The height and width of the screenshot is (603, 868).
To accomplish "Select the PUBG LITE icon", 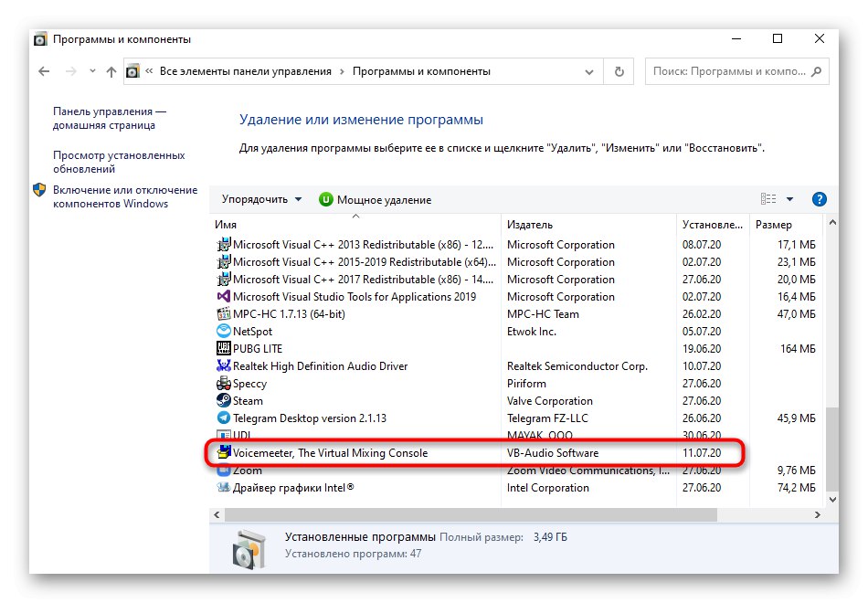I will pos(224,348).
